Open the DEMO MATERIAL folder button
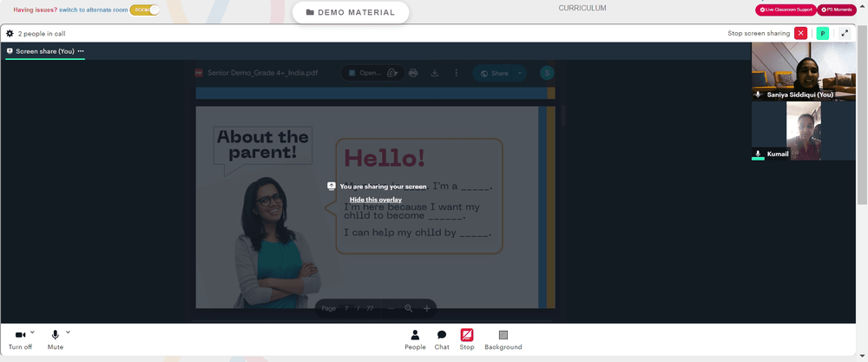 (x=351, y=12)
